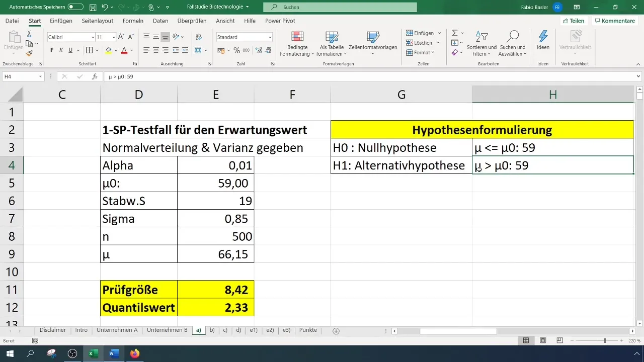Align text left in cell
Image resolution: width=644 pixels, height=362 pixels.
[x=146, y=50]
